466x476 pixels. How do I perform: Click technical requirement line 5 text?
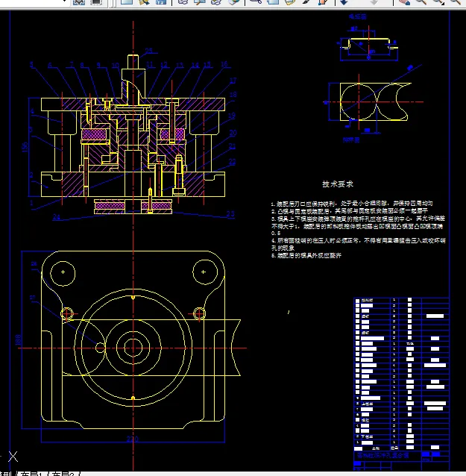pyautogui.click(x=306, y=255)
